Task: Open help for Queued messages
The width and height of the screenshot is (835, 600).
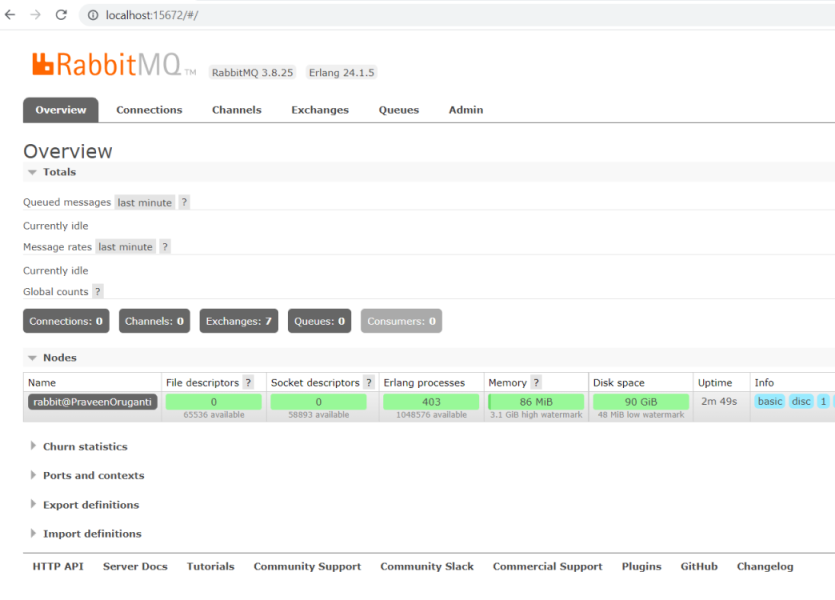Action: pyautogui.click(x=184, y=202)
